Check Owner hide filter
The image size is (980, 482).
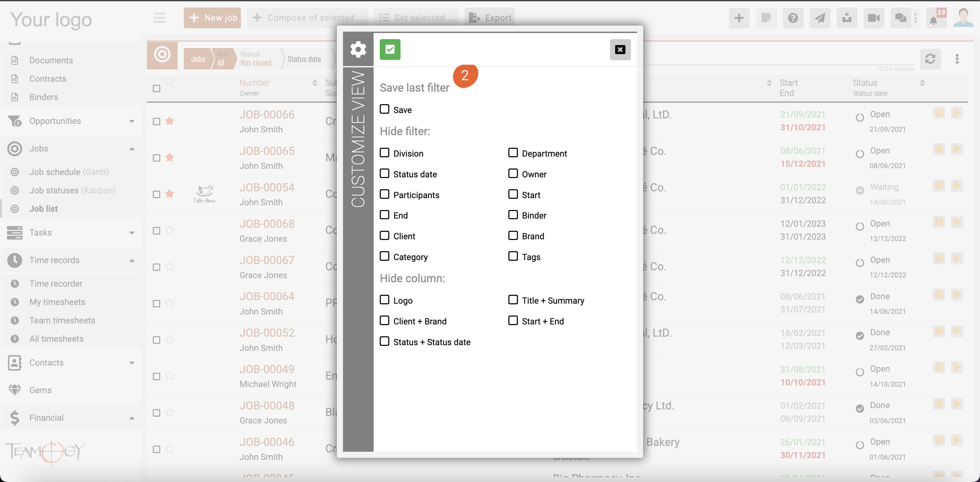click(513, 174)
